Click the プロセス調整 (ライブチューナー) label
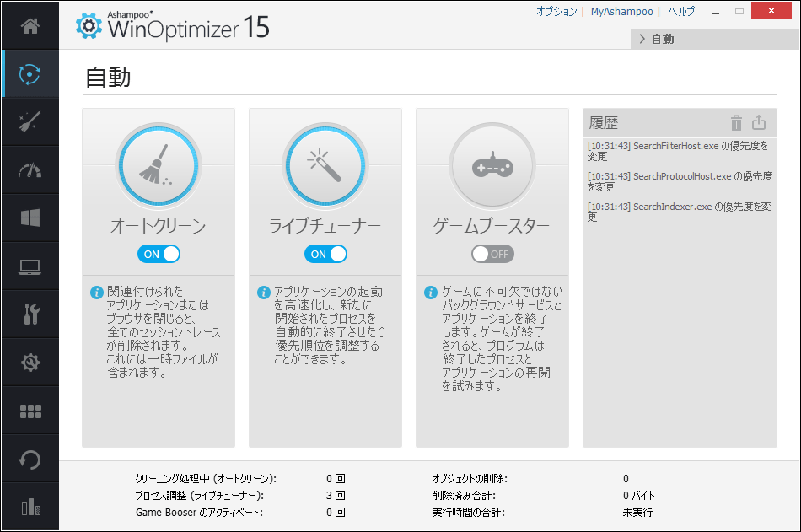801x532 pixels. pos(200,495)
